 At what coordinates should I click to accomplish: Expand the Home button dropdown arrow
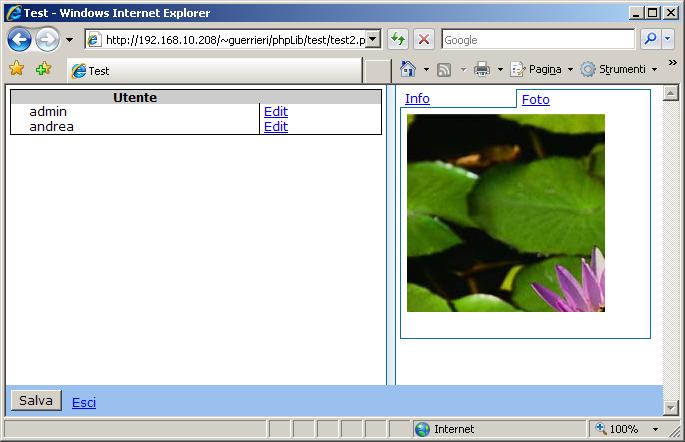pos(426,69)
